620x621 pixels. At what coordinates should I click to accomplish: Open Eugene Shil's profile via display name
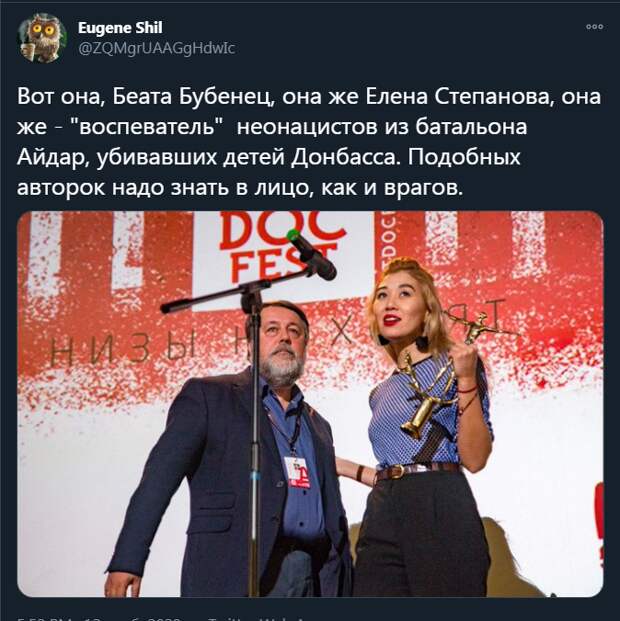point(120,28)
